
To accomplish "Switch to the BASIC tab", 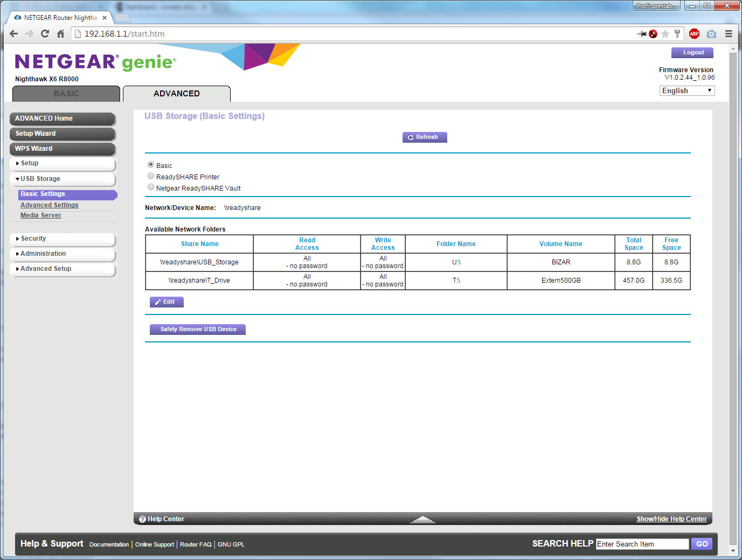I will [66, 94].
